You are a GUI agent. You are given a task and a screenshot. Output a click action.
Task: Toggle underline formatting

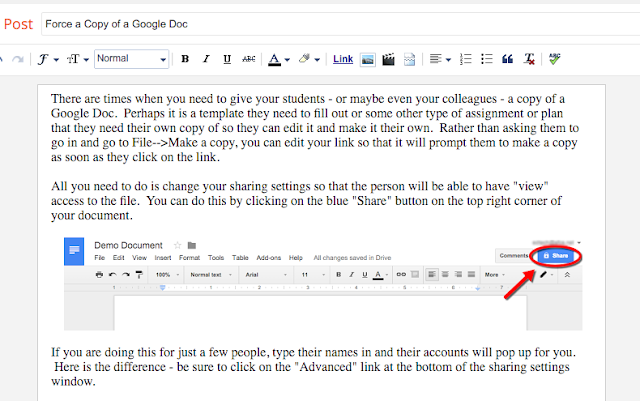pyautogui.click(x=227, y=59)
